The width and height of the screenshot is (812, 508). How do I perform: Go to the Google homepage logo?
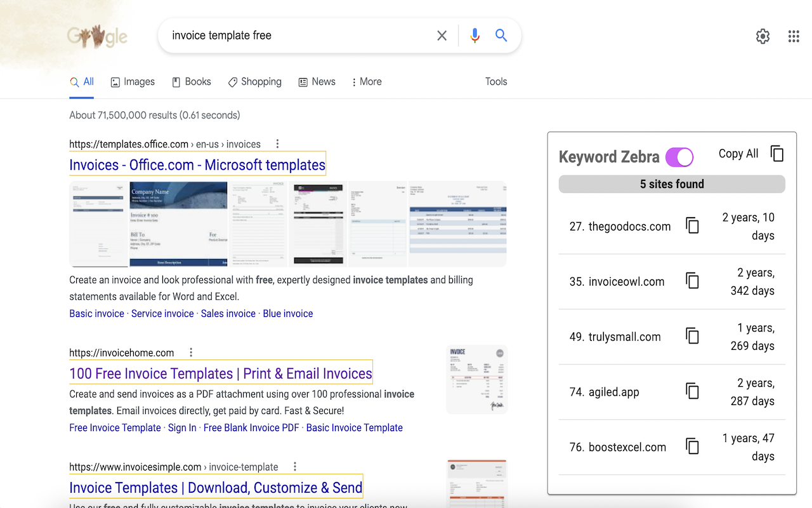pyautogui.click(x=98, y=36)
